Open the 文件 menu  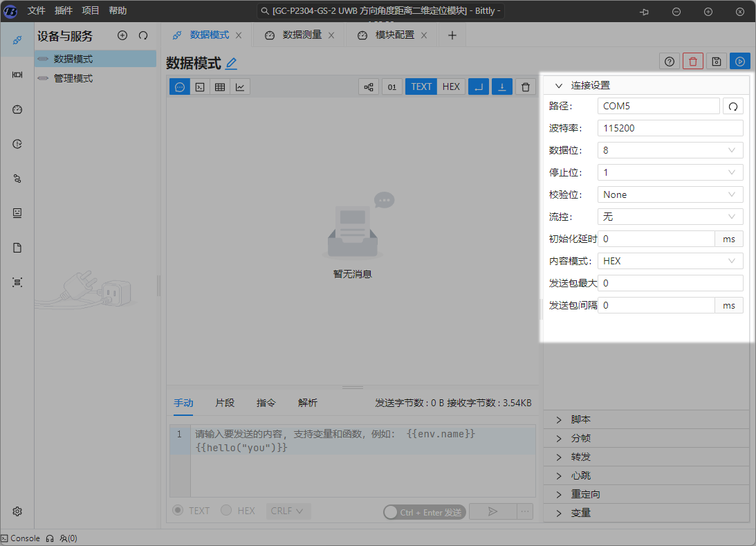click(36, 11)
